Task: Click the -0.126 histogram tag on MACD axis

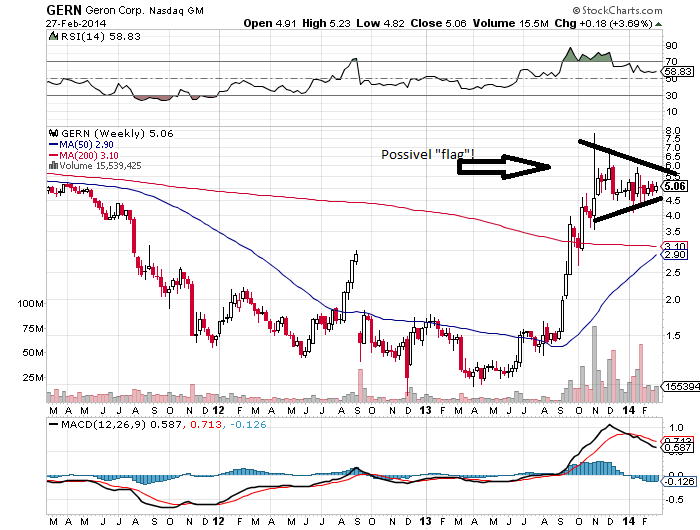Action: click(x=678, y=481)
